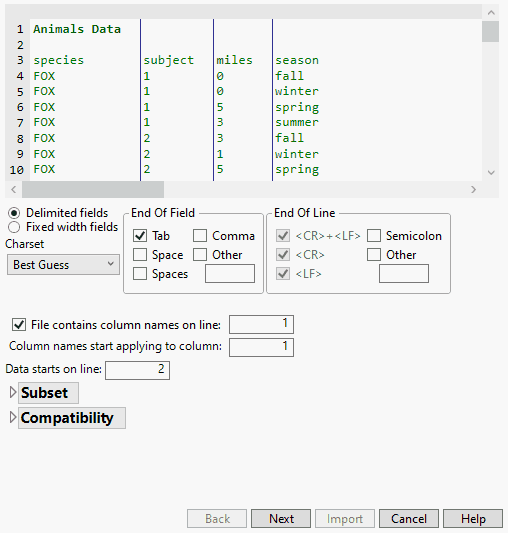Enable Semicolon as end of line

pyautogui.click(x=374, y=236)
